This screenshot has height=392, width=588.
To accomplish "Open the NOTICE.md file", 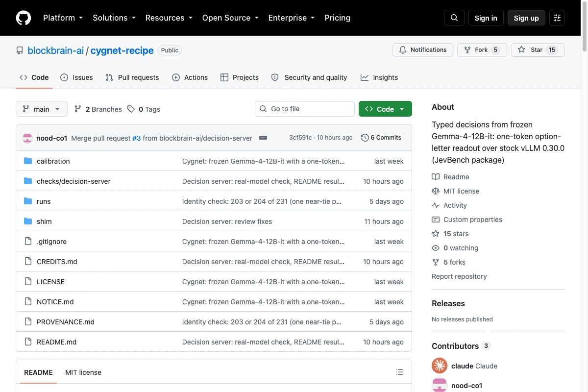I will [55, 302].
